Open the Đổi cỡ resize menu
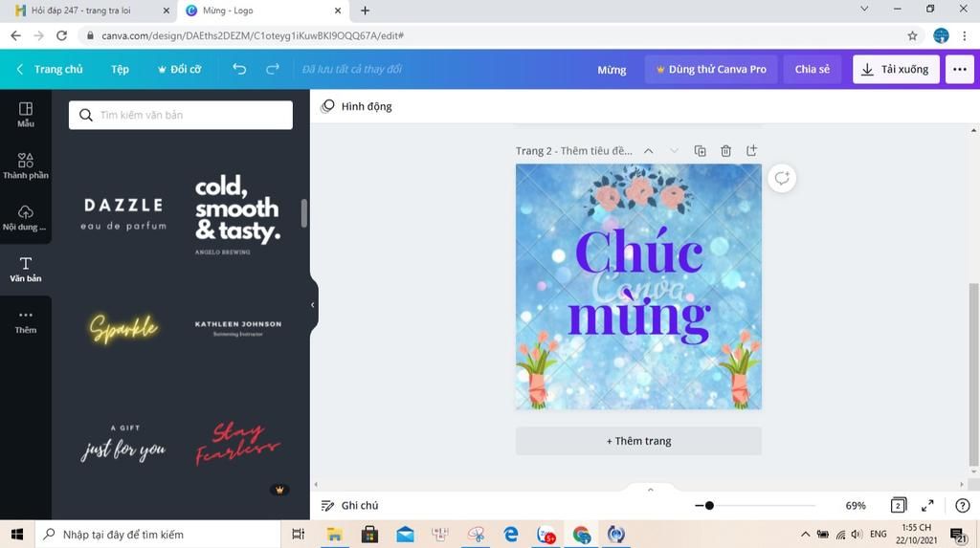The width and height of the screenshot is (980, 548). (x=179, y=70)
